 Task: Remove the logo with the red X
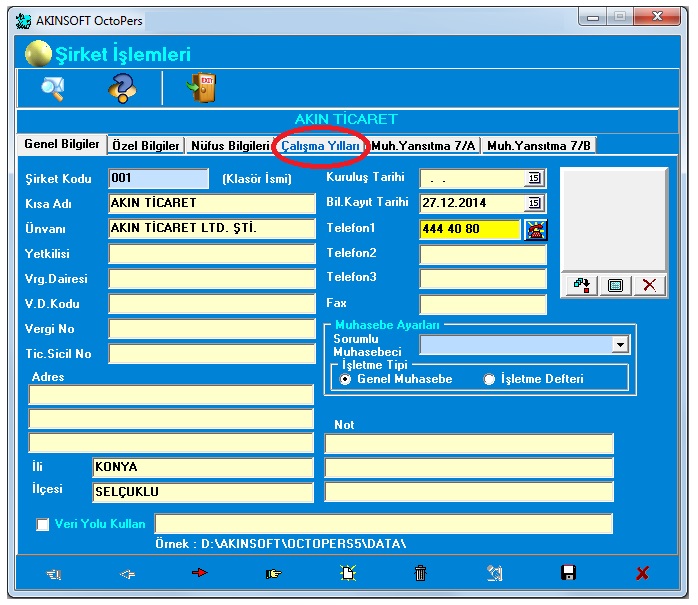(649, 285)
